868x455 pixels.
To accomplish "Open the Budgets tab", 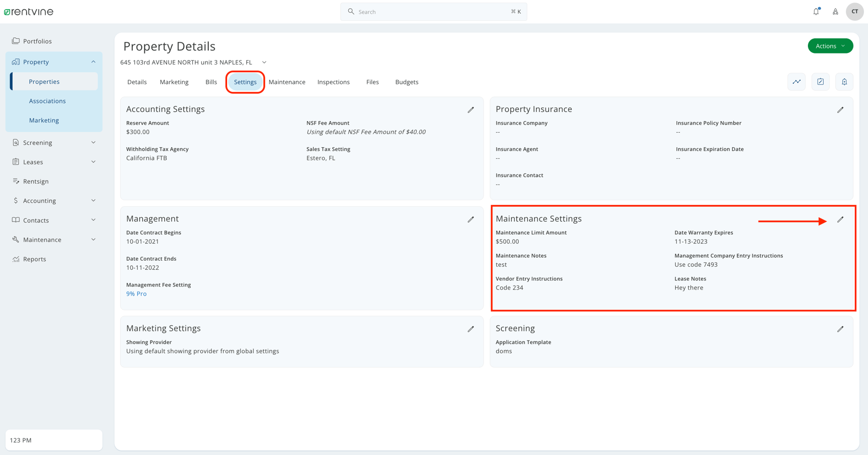I will (x=407, y=82).
